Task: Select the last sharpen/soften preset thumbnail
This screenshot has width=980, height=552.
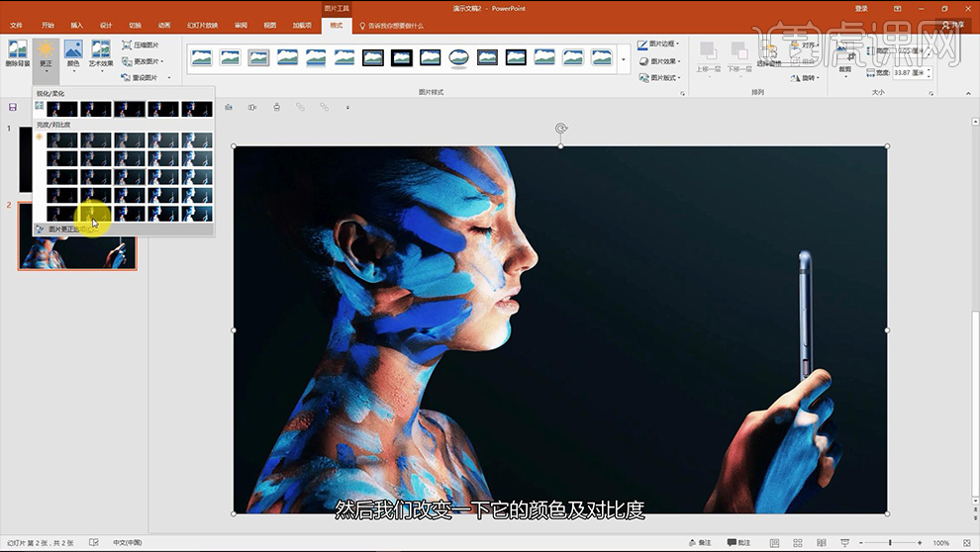Action: (x=197, y=109)
